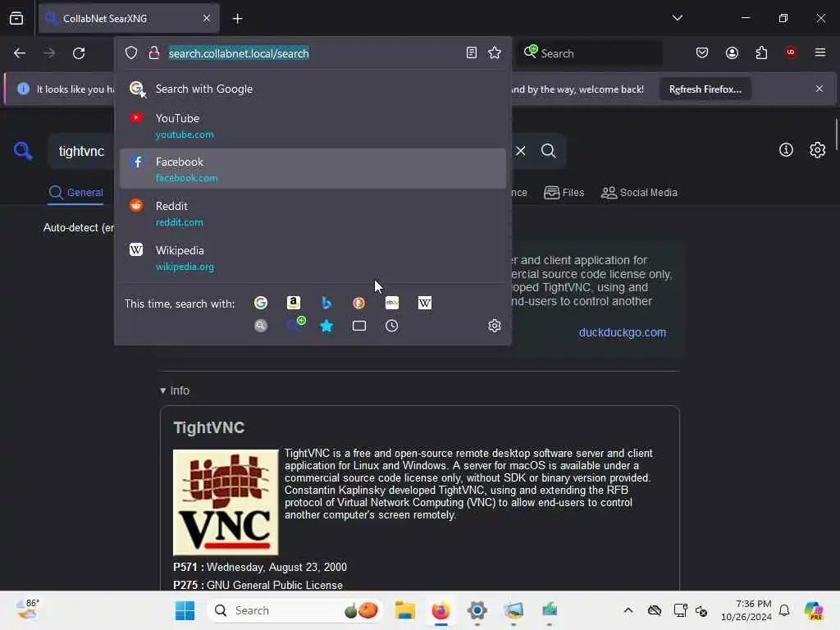Search this time with Amazon icon
Viewport: 840px width, 630px height.
point(294,303)
